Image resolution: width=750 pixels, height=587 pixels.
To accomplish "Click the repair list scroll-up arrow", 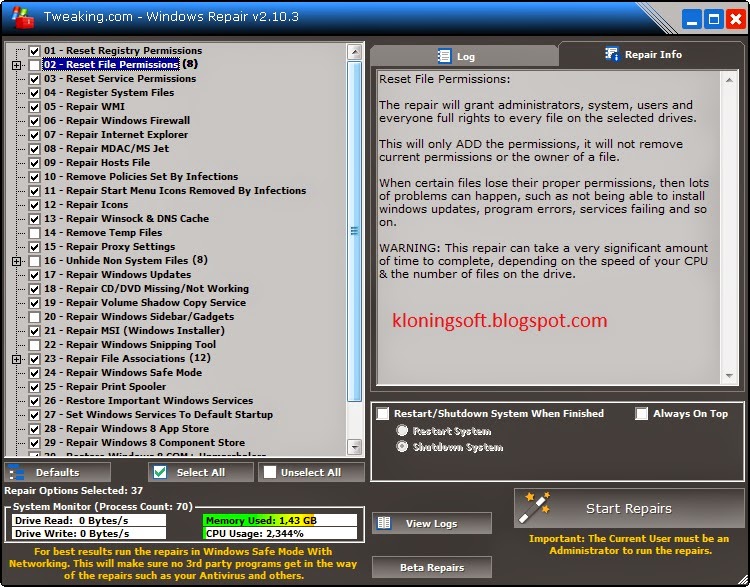I will pyautogui.click(x=354, y=52).
